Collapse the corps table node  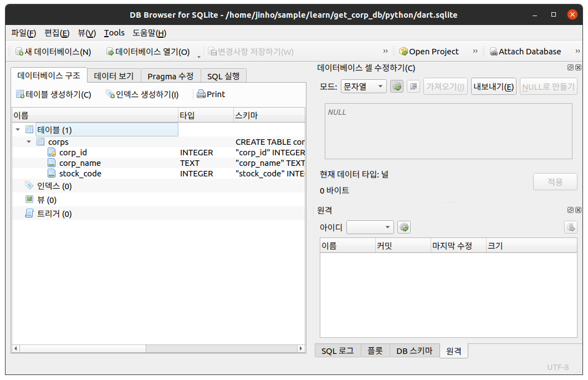pos(29,141)
